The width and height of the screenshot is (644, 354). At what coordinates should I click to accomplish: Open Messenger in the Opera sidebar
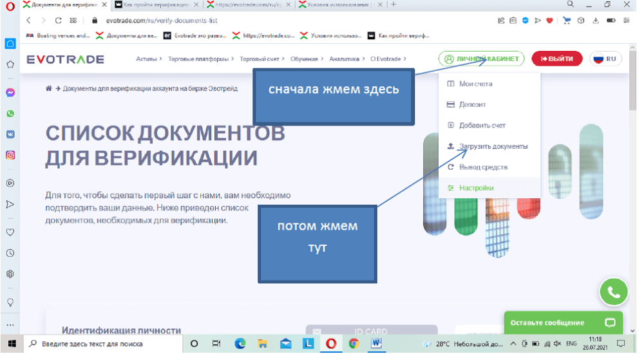coord(10,93)
